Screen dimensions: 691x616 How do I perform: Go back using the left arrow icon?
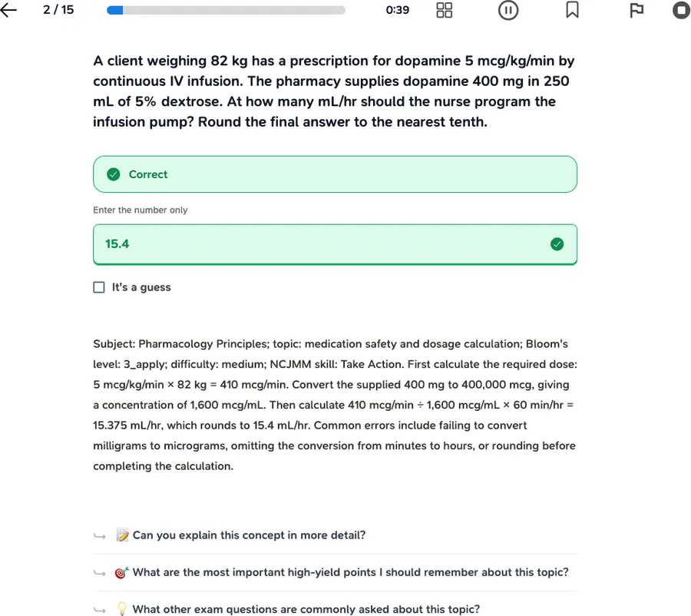[8, 10]
